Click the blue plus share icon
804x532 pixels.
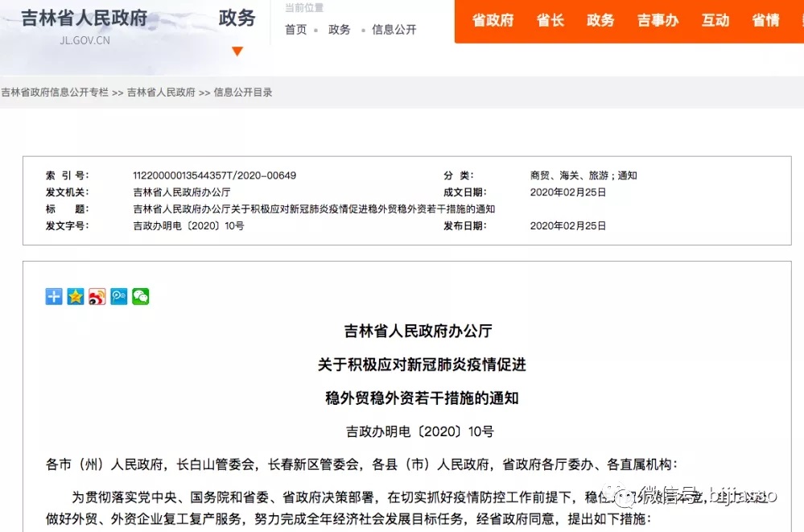tap(54, 296)
